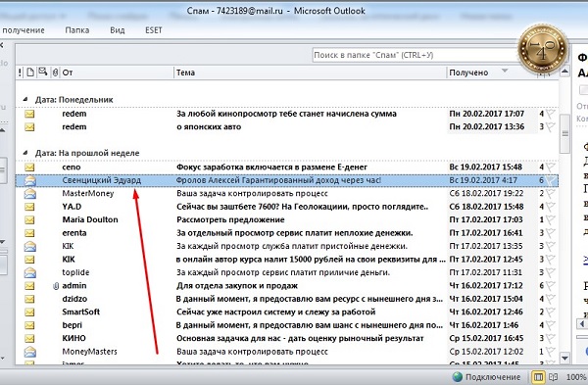Click the envelope icon next to dzidzo
588x385 pixels.
(x=29, y=299)
